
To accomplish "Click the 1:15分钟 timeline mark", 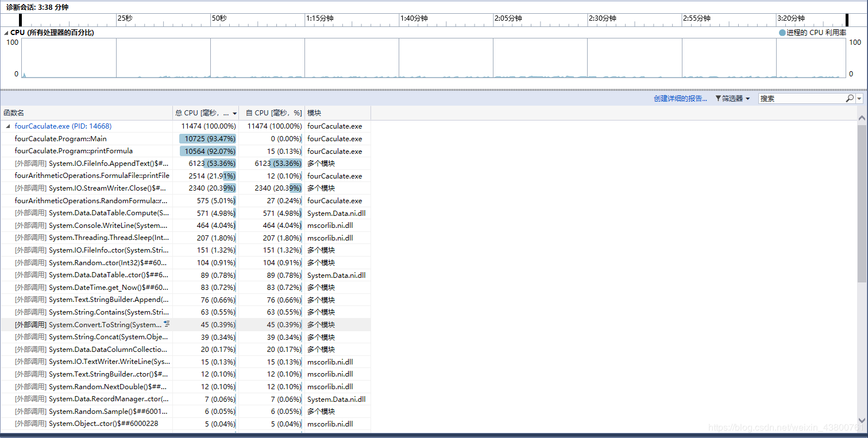I will [319, 18].
